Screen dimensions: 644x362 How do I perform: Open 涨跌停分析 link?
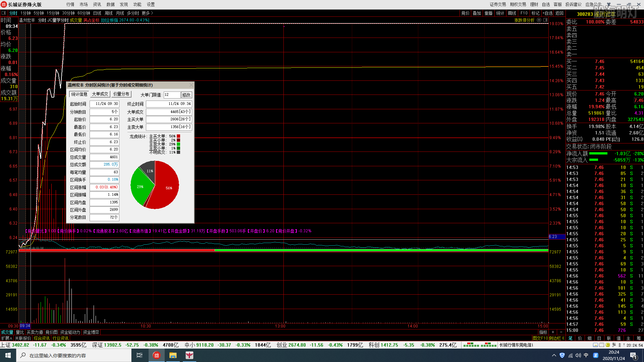click(x=524, y=20)
